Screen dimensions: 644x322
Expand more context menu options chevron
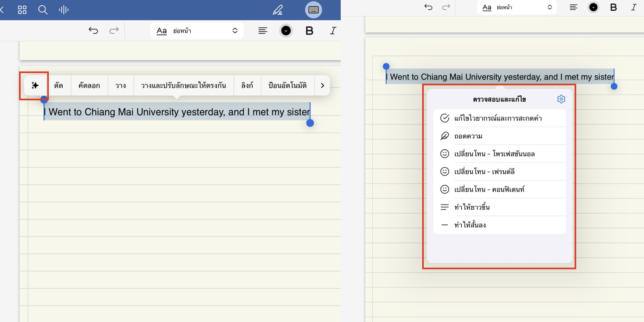tap(323, 86)
